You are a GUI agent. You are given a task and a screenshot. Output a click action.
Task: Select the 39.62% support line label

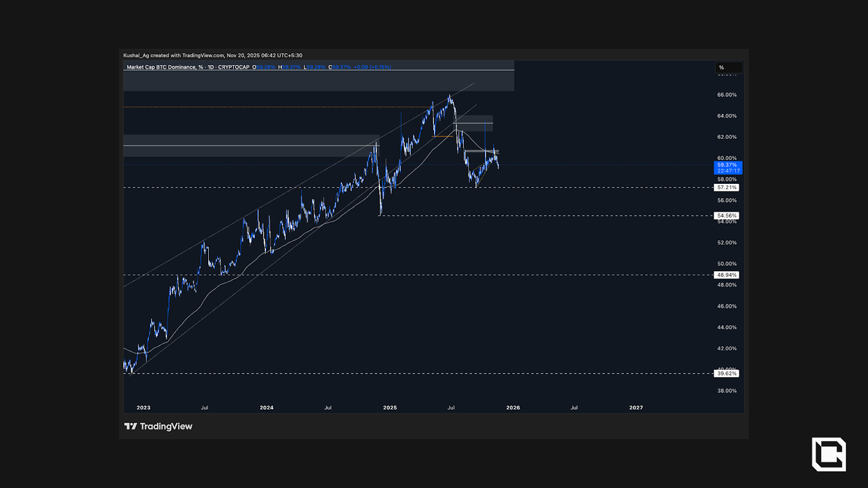coord(727,374)
